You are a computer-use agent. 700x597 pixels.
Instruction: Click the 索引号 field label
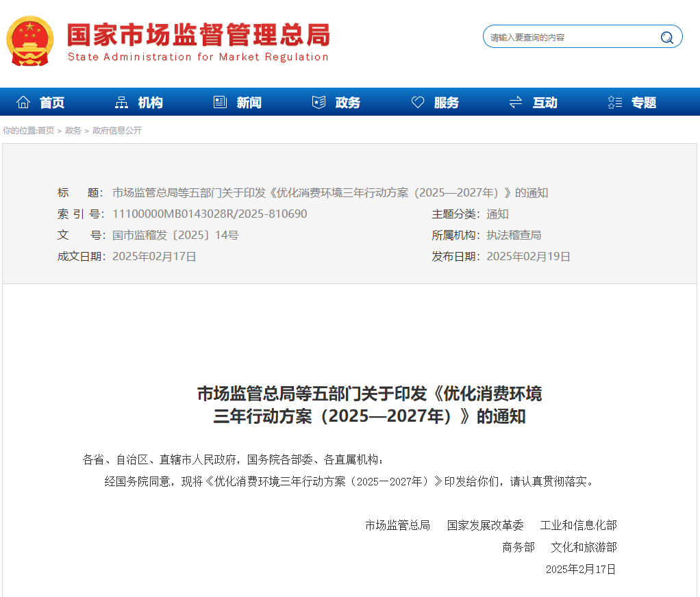click(x=80, y=214)
